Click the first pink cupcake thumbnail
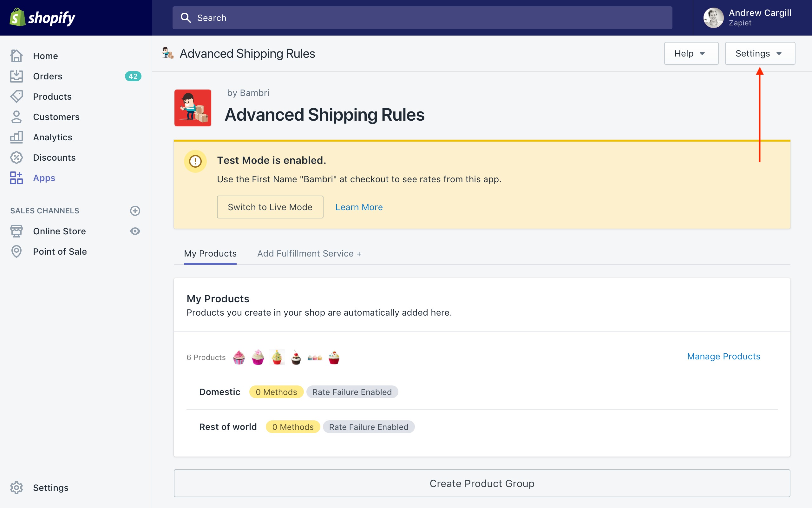Viewport: 812px width, 508px height. [239, 357]
